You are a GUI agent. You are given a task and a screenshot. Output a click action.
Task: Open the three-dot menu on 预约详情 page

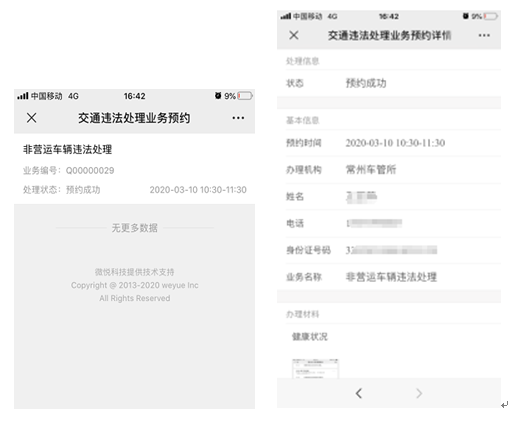tap(484, 35)
